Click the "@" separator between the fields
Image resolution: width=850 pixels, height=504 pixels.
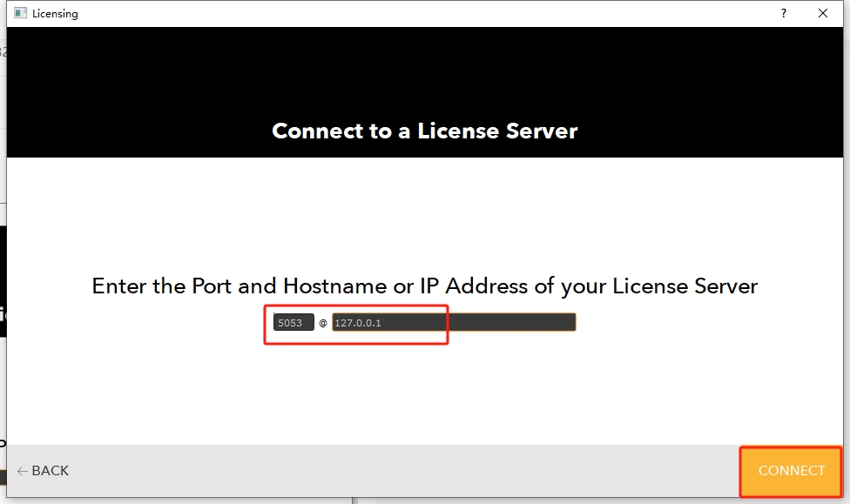pos(323,323)
